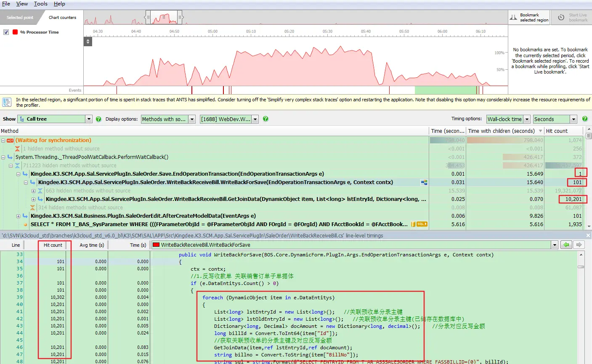Click the info icon on the simplified stack traces banner
The height and width of the screenshot is (364, 592).
(x=6, y=102)
